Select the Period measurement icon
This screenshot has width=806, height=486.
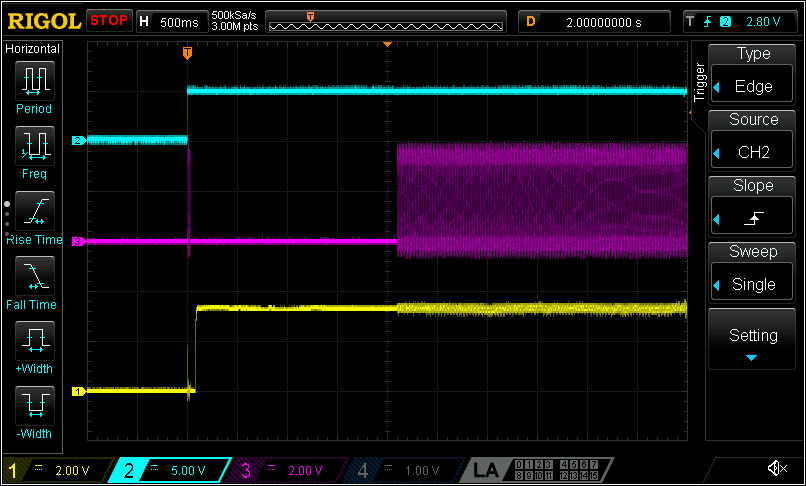(x=34, y=82)
